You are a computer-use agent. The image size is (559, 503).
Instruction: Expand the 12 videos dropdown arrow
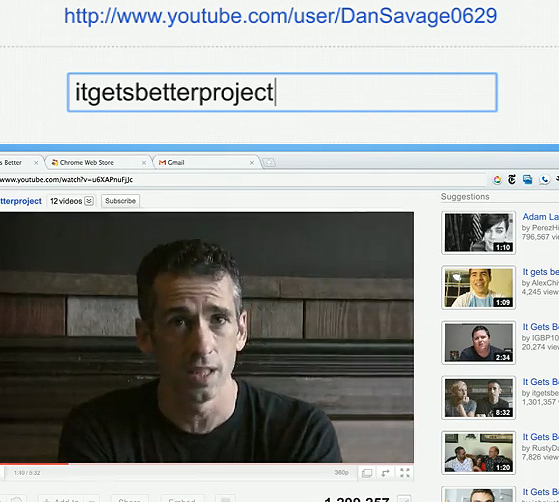click(89, 201)
